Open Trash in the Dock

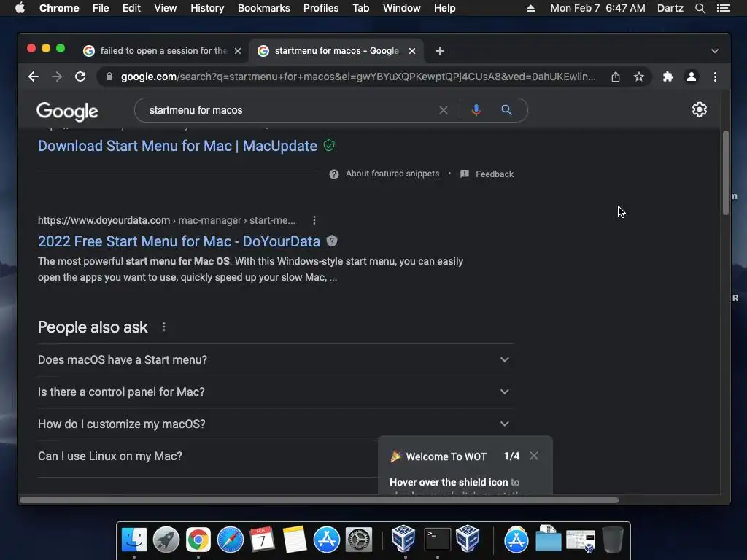[x=613, y=540]
